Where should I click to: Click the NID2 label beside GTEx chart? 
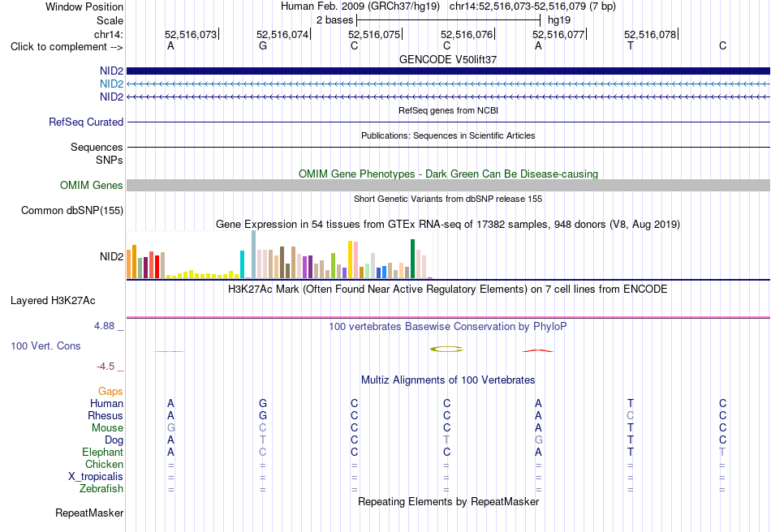click(112, 256)
